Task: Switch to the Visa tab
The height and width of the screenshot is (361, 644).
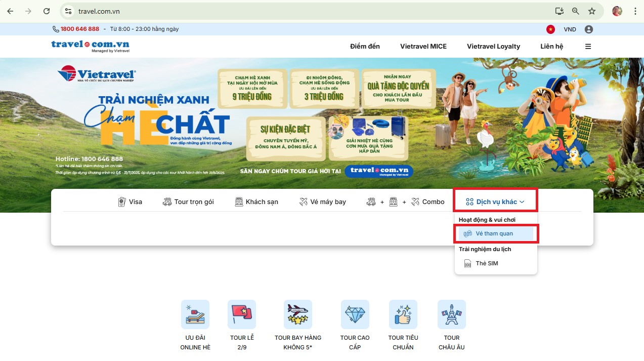Action: [130, 202]
